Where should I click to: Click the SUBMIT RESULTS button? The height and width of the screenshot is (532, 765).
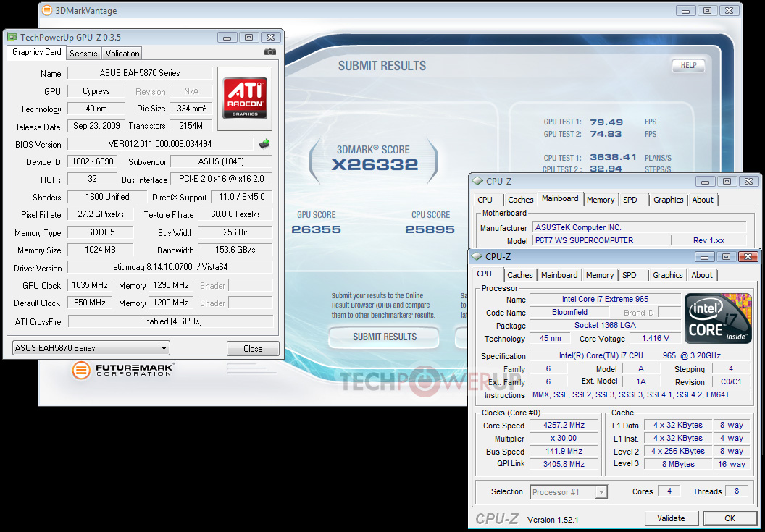pos(383,337)
